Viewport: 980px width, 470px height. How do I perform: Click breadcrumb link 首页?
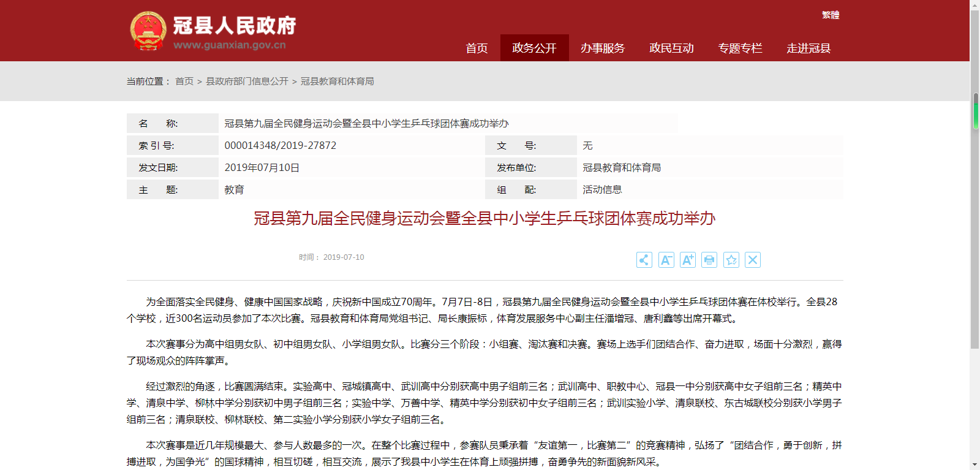[184, 81]
